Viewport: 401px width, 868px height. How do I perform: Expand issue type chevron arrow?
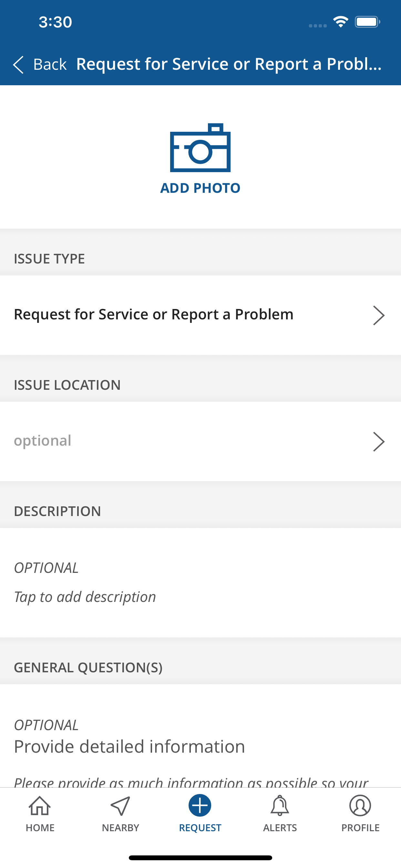coord(379,315)
